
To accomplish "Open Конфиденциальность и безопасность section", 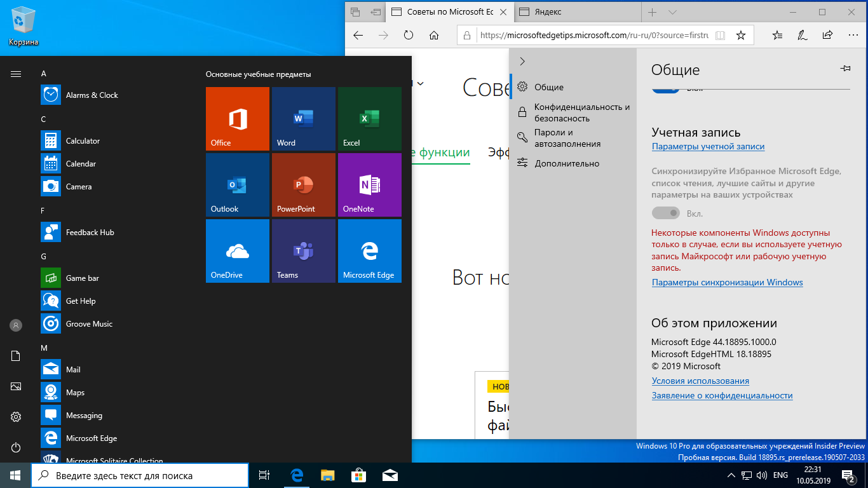I will point(573,112).
